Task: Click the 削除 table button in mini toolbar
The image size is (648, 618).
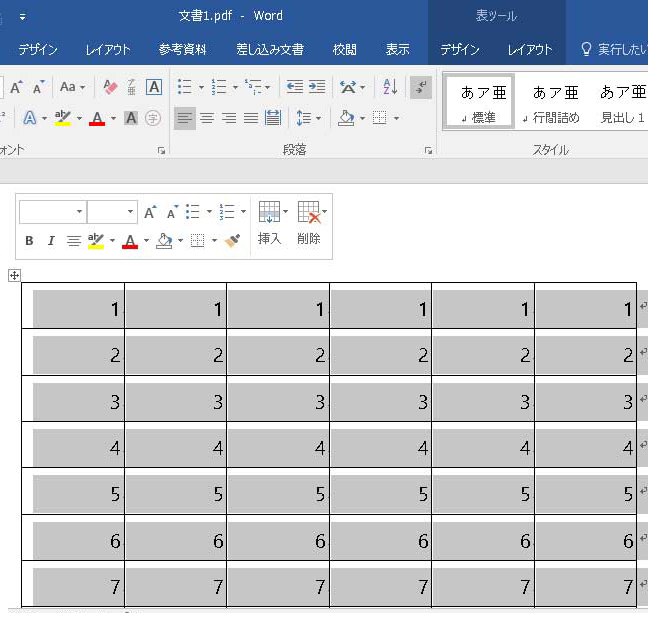Action: [x=309, y=223]
